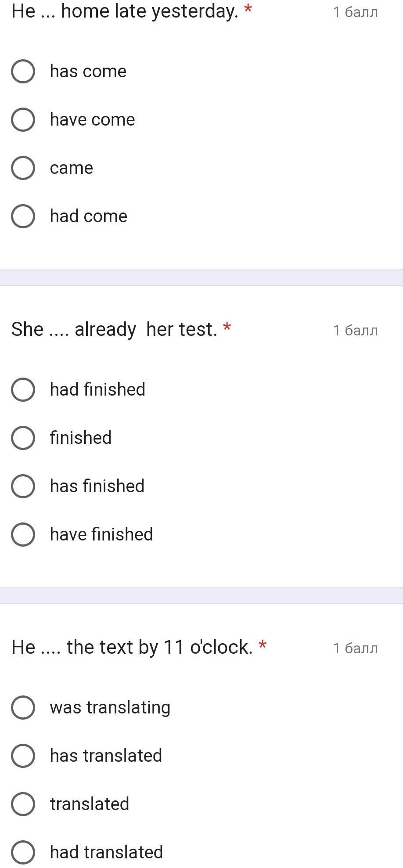Choose 'has translated' answer
The image size is (403, 868).
[x=23, y=756]
